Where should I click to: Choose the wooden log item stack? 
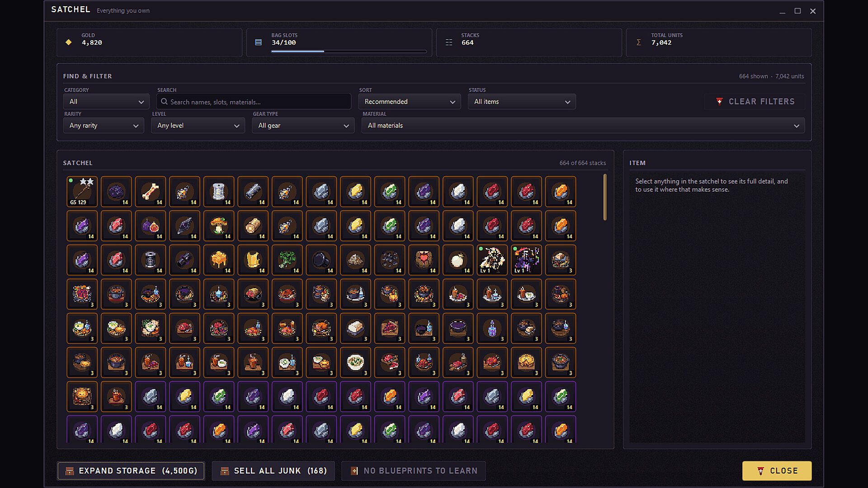253,226
